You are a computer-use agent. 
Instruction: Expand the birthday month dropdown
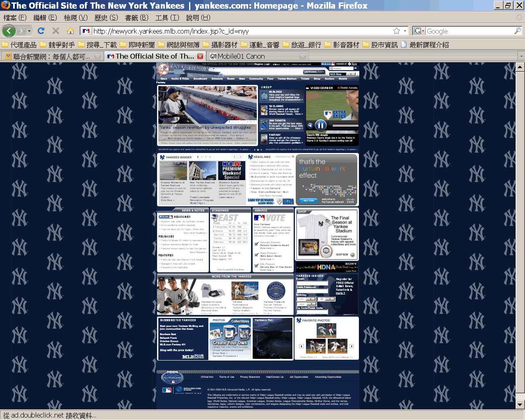pos(311,299)
